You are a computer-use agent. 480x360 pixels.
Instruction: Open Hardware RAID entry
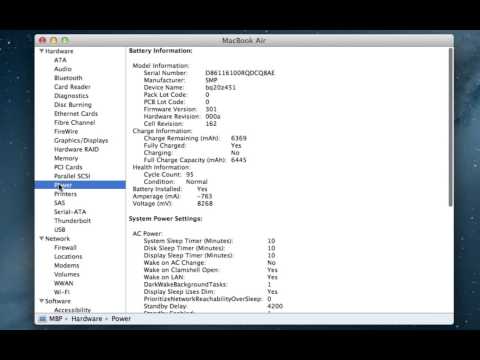[76, 149]
